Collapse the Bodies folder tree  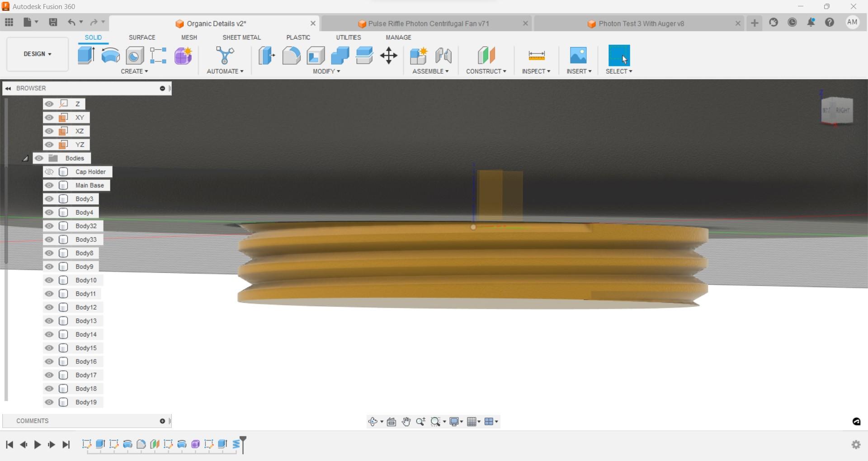(25, 158)
